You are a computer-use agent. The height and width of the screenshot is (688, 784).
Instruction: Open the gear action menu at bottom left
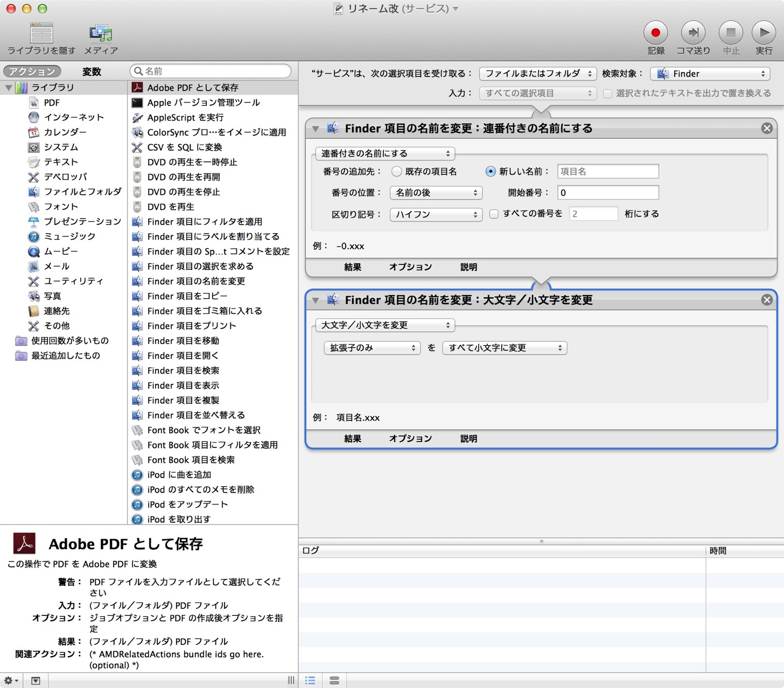point(11,681)
